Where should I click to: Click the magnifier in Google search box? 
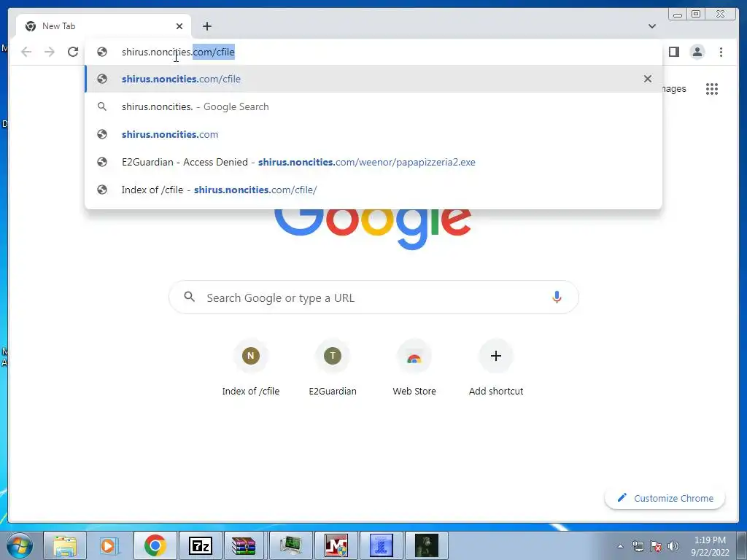click(x=189, y=297)
